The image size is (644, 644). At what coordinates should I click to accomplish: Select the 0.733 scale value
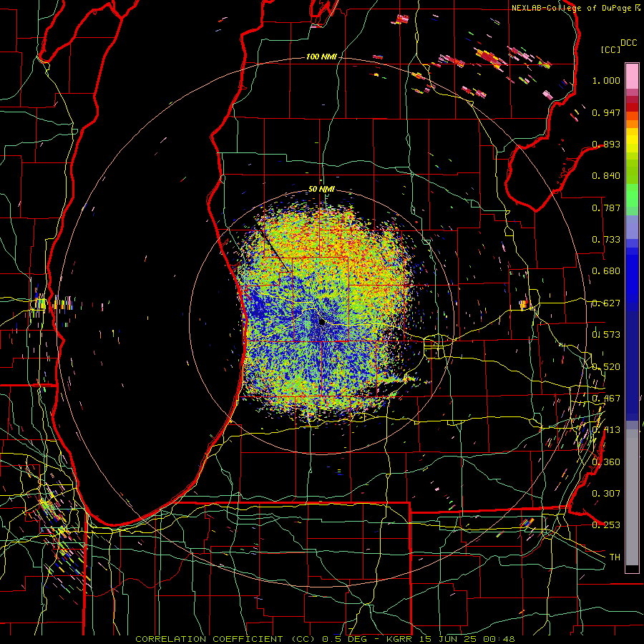tap(606, 240)
